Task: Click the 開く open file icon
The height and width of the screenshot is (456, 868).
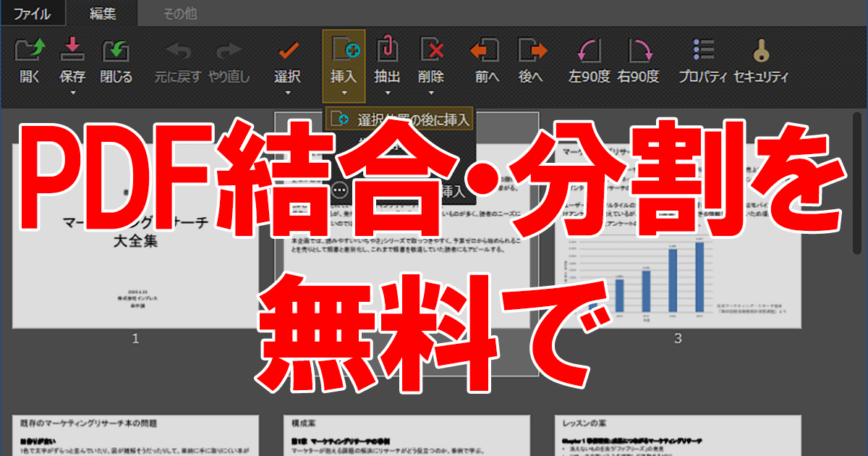Action: [x=30, y=50]
